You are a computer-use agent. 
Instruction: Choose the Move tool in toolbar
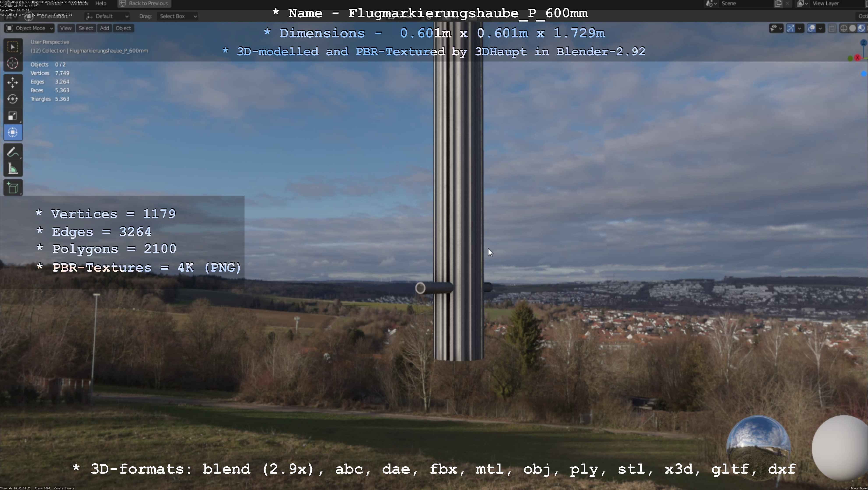13,83
